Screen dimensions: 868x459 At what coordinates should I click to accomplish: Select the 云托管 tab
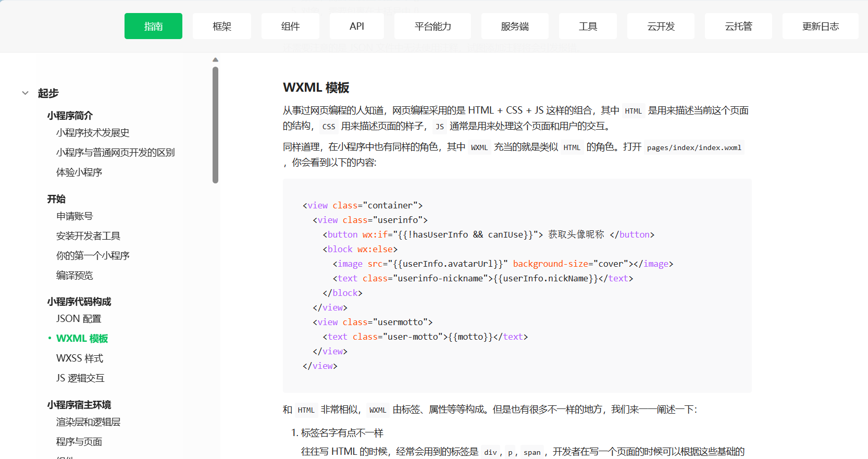[738, 26]
